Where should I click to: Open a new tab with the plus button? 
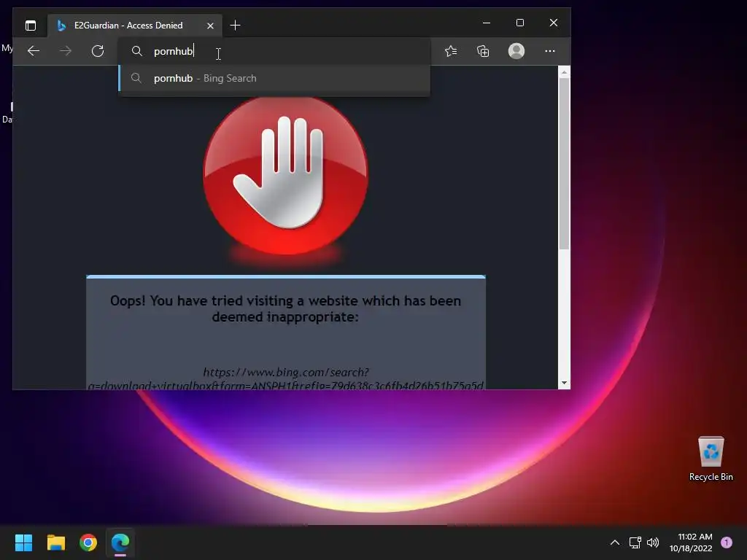click(x=235, y=26)
